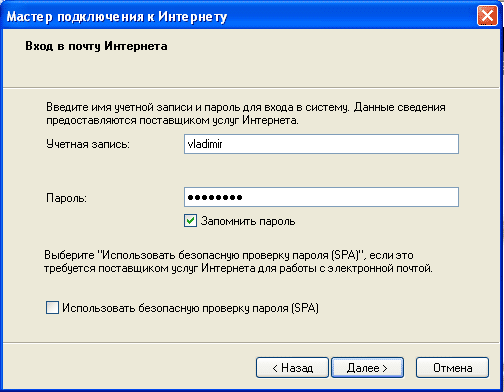This screenshot has height=392, width=504.
Task: Click the Пароль: label
Action: 66,198
